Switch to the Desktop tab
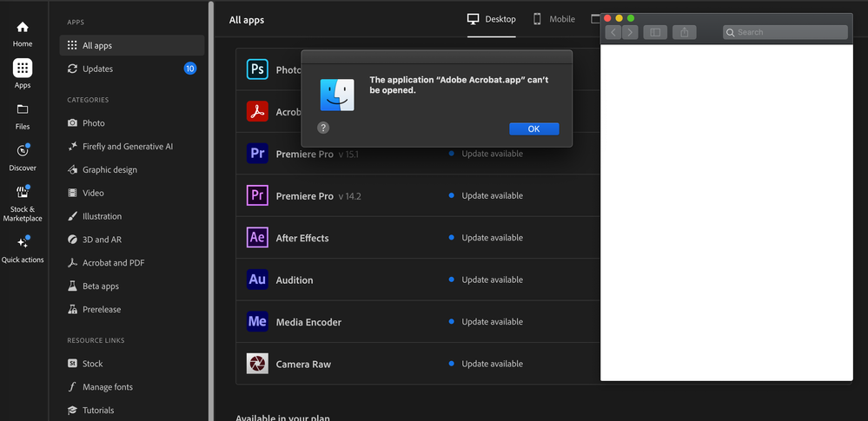868x421 pixels. (492, 19)
